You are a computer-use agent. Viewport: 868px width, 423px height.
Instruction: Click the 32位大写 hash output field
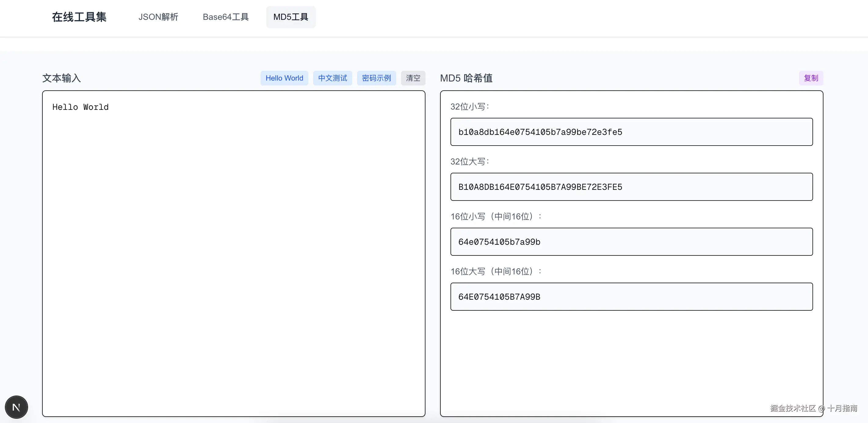[631, 187]
